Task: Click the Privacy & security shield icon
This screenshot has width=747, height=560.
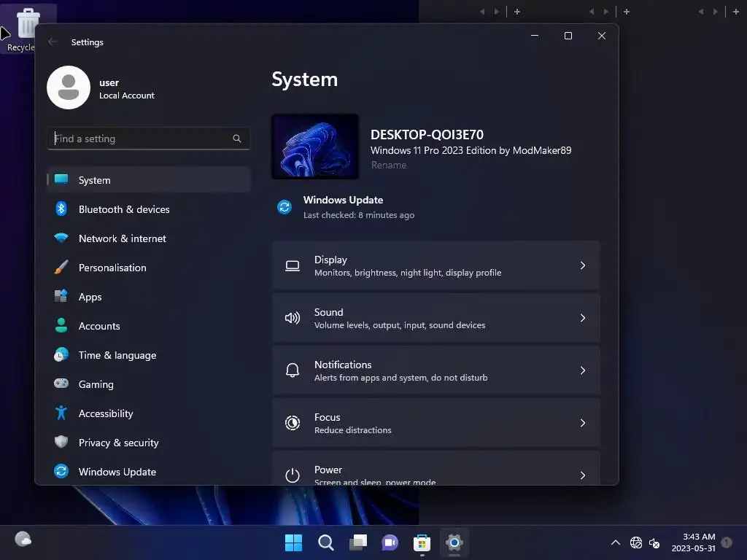Action: [61, 442]
